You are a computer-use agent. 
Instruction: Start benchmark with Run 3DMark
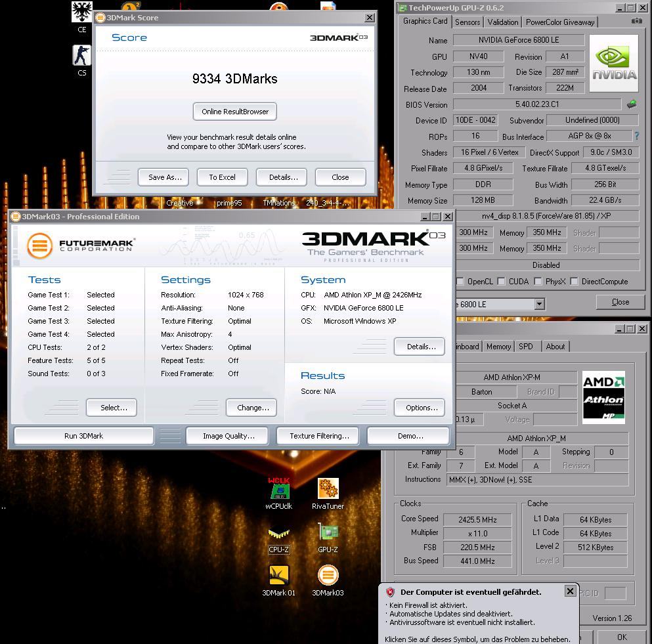tap(83, 436)
